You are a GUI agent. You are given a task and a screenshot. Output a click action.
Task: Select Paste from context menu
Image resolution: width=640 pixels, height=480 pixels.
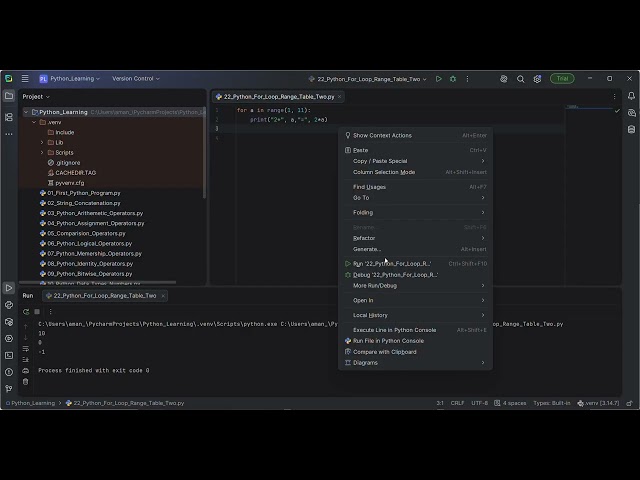coord(416,150)
